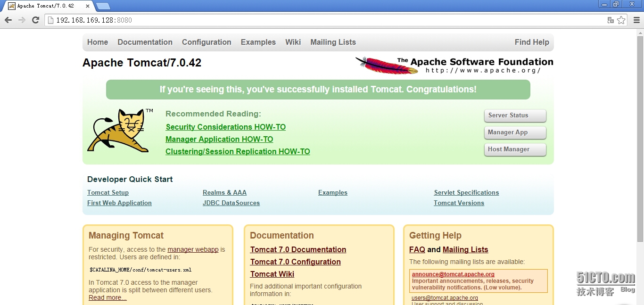Open Examples in top navigation bar
The height and width of the screenshot is (305, 644).
tap(258, 42)
